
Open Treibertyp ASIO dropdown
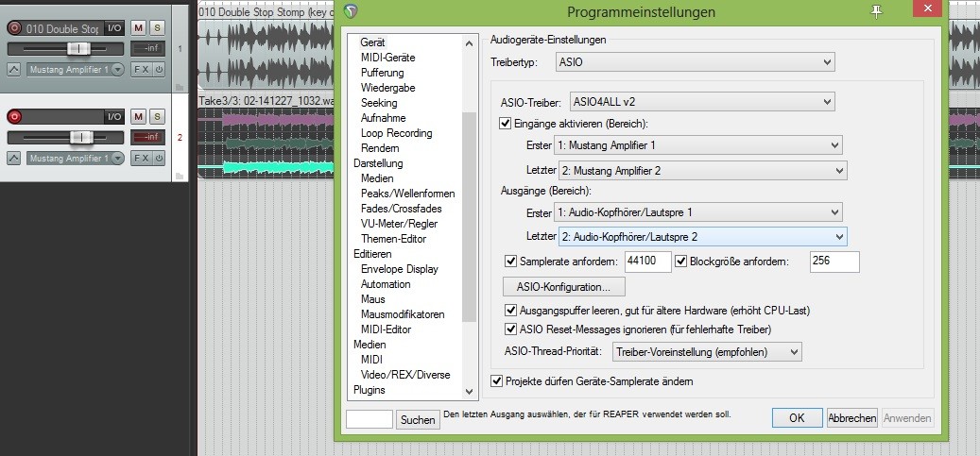(x=695, y=62)
